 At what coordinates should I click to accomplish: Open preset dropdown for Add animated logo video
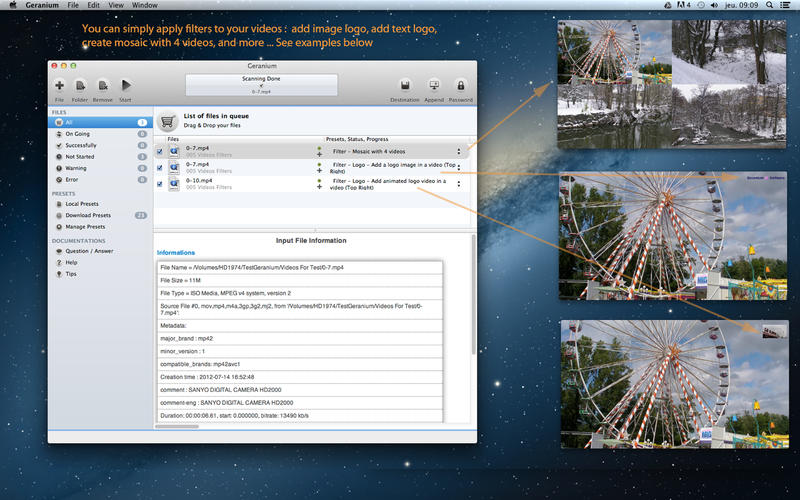coord(459,184)
